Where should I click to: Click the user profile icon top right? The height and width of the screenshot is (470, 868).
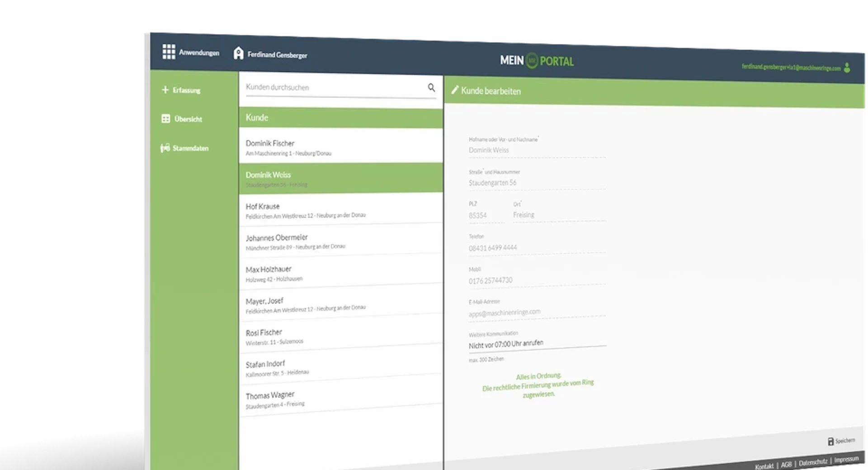(847, 68)
